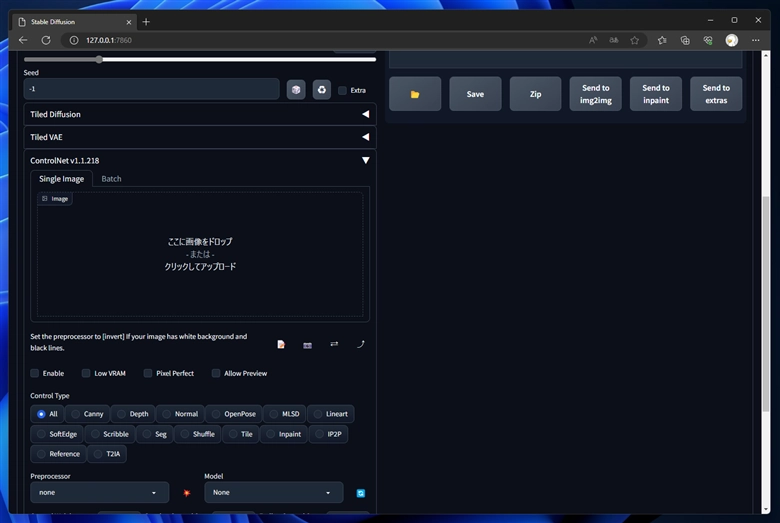Click the slider handle above Seed

pos(99,60)
